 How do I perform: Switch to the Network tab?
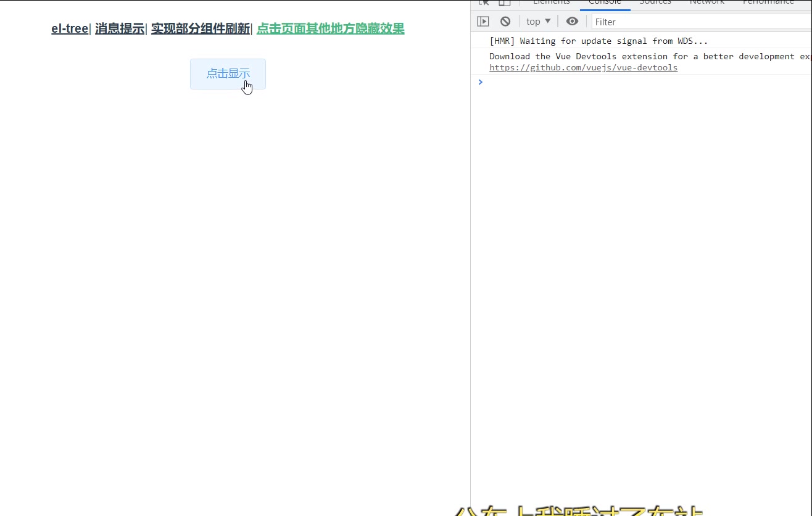click(706, 3)
